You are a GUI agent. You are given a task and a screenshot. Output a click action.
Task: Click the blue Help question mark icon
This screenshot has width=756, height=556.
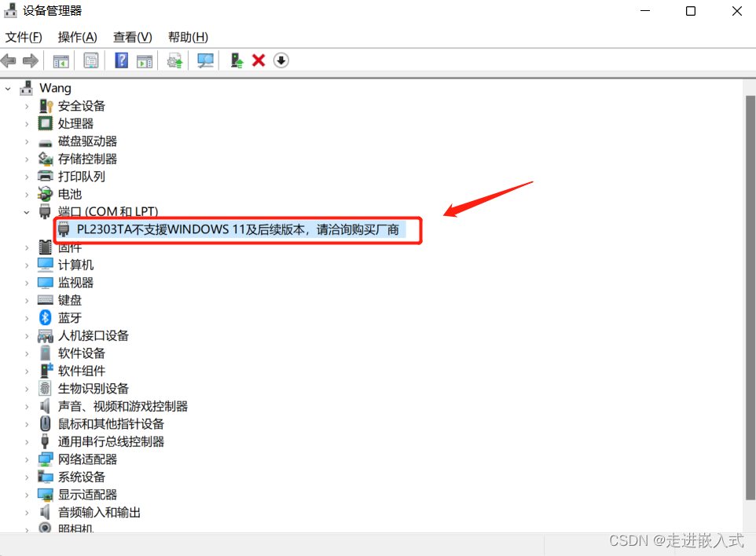click(x=122, y=60)
